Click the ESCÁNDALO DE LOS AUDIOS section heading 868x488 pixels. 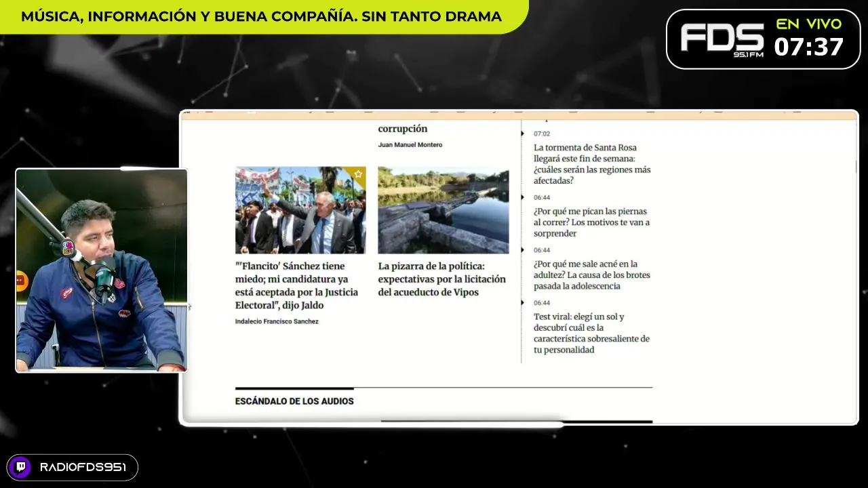[x=294, y=401]
